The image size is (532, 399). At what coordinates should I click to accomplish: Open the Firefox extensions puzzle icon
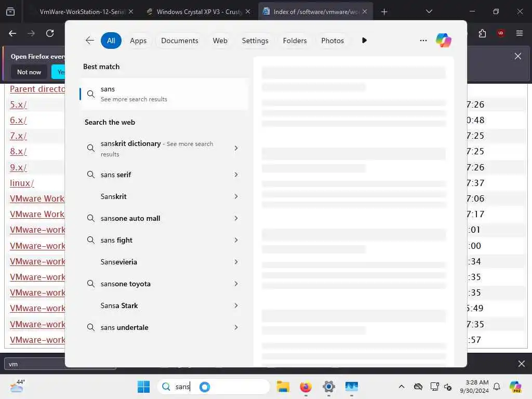point(482,33)
